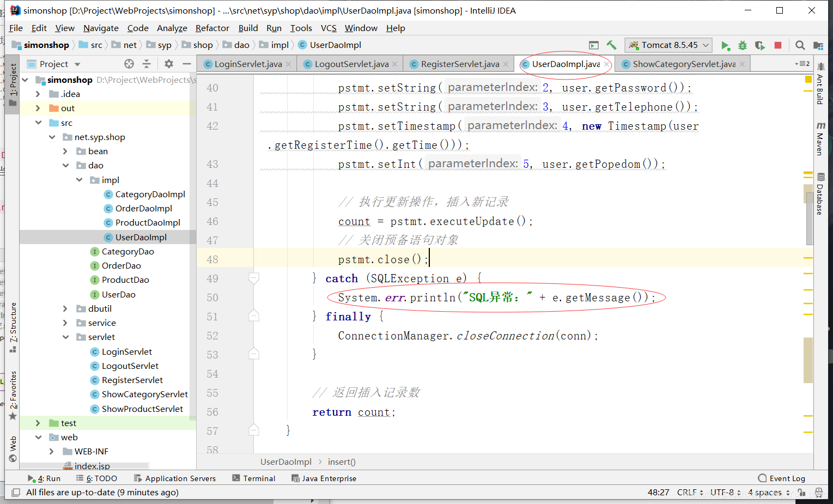
Task: Collapse all nodes in the Project panel
Action: click(147, 64)
